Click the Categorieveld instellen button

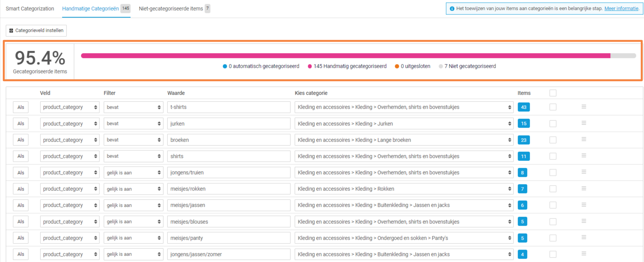point(36,30)
